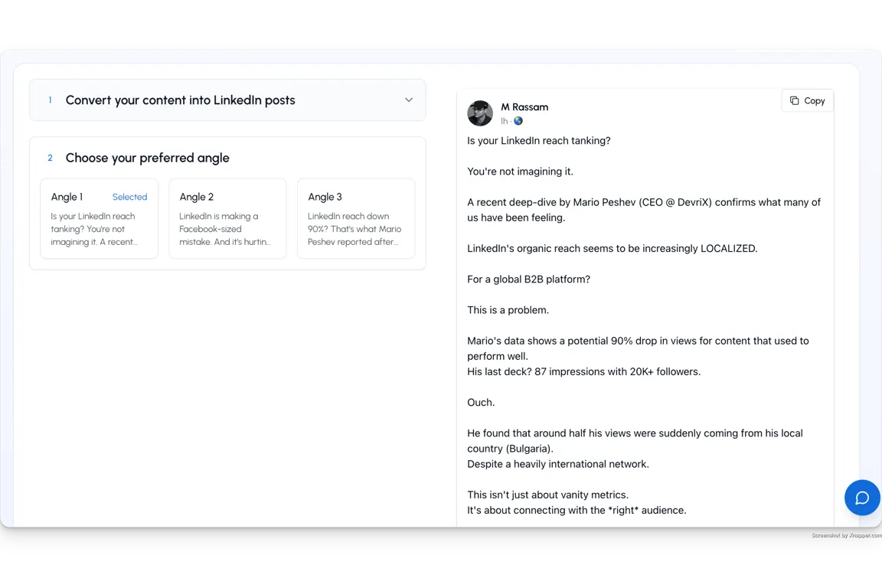This screenshot has height=588, width=882.
Task: Click the blue step 1 number badge
Action: [x=50, y=100]
